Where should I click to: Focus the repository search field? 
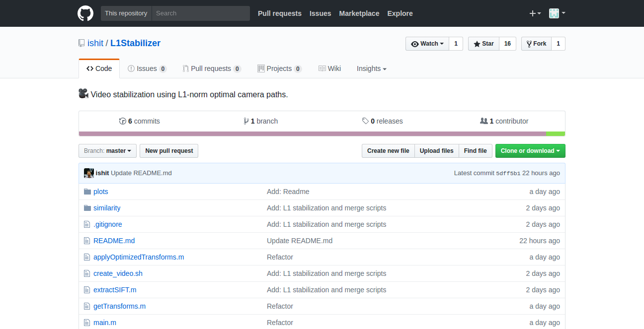click(201, 13)
